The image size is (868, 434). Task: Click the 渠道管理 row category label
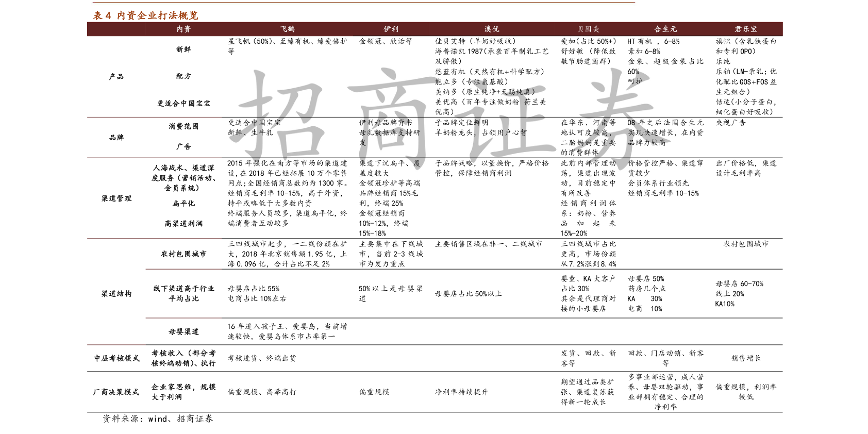(x=116, y=198)
